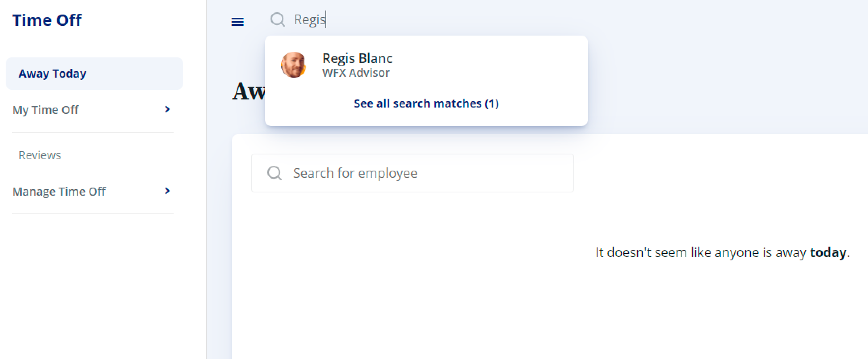The width and height of the screenshot is (868, 359).
Task: Toggle the hamburger menu icon
Action: coord(237,22)
